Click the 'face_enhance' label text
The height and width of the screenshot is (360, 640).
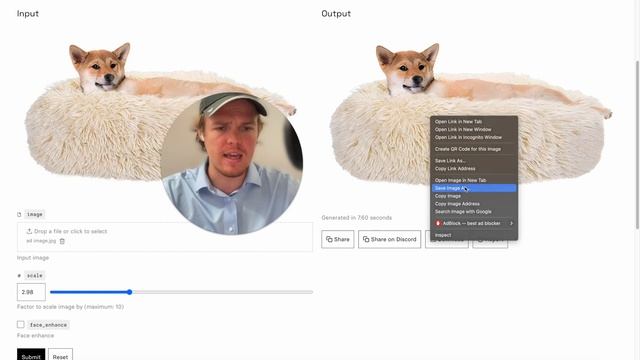48,325
